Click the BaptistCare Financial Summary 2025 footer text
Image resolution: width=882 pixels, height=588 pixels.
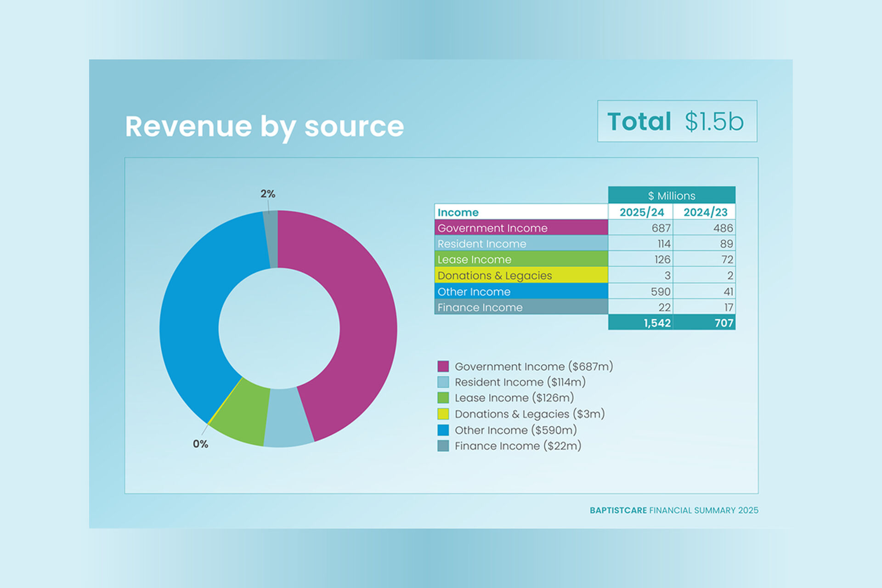coord(674,510)
